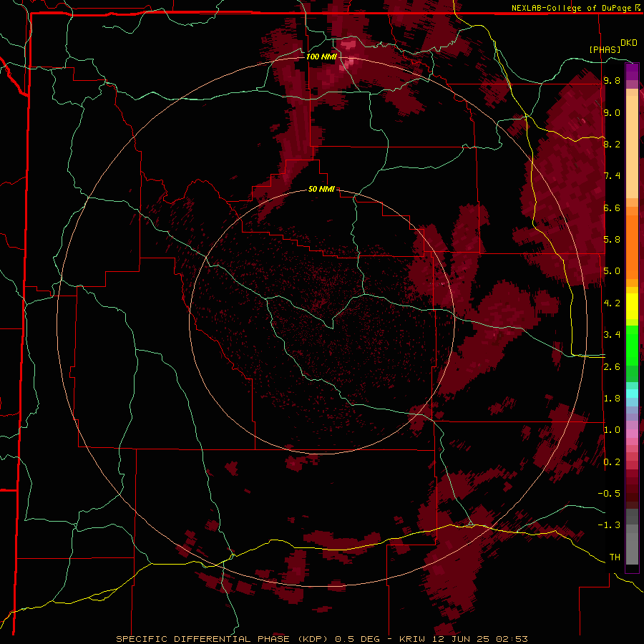
Task: Click the "100 NMI" range ring label
Action: click(321, 57)
